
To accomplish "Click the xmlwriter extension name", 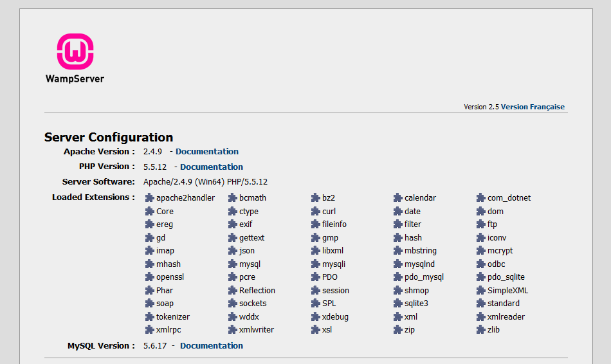I will point(257,330).
